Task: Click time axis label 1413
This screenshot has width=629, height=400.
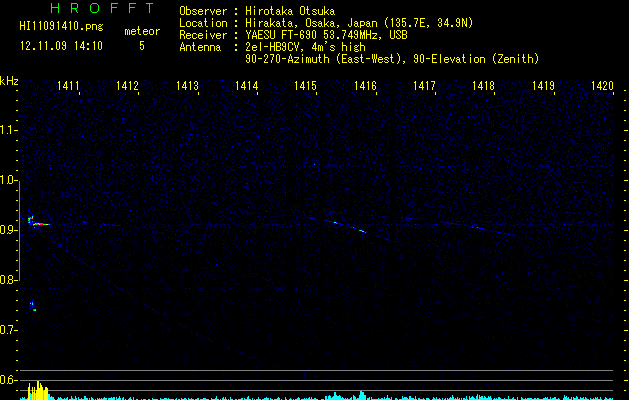Action: [x=187, y=86]
